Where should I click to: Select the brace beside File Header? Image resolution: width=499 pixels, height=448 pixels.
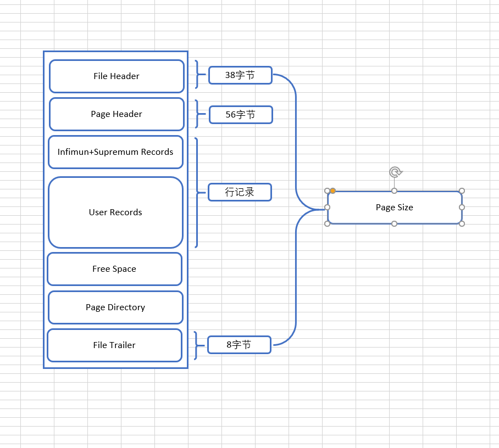(198, 75)
